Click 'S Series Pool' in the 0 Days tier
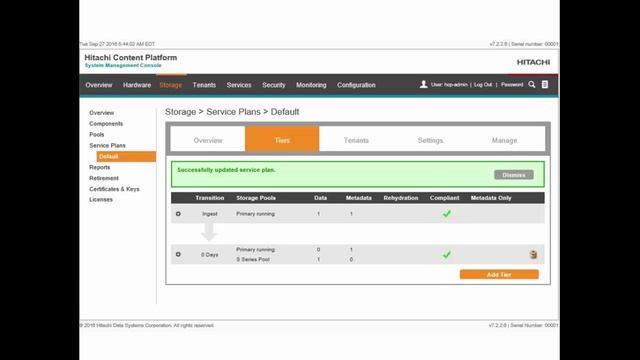This screenshot has width=640, height=360. point(253,259)
